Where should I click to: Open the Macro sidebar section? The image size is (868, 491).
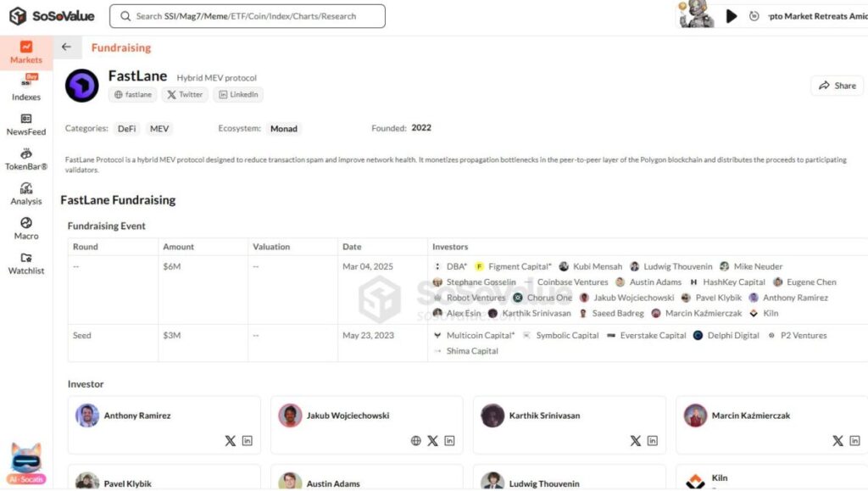click(x=26, y=228)
